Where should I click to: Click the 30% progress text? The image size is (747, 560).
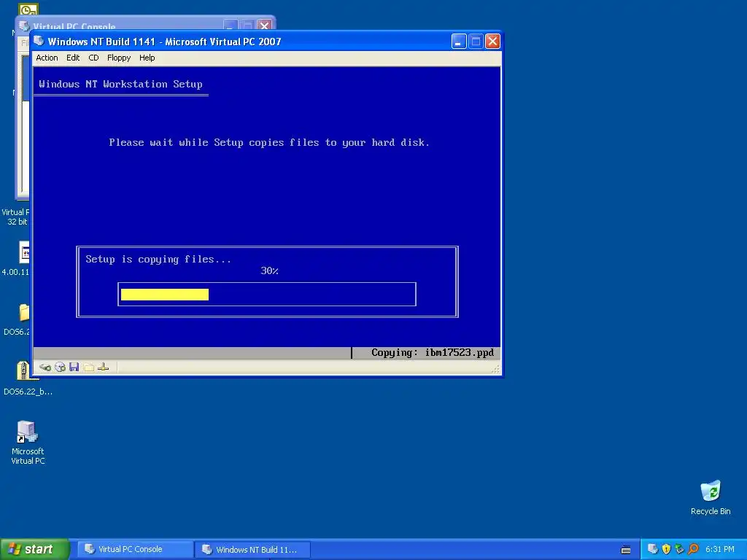[x=270, y=271]
